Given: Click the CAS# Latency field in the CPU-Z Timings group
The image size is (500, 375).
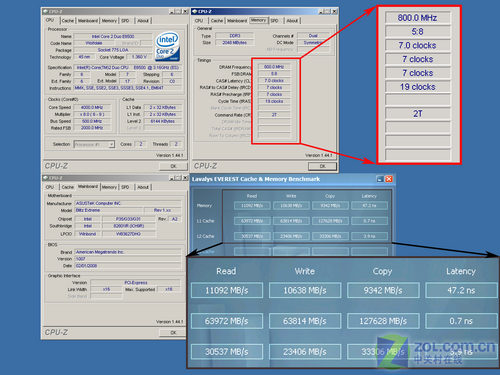Looking at the screenshot, I should click(x=274, y=81).
